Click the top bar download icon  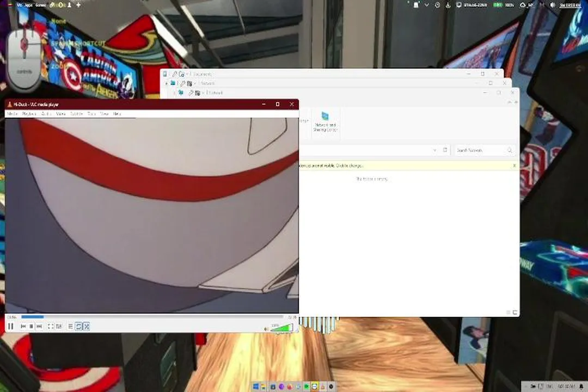448,5
